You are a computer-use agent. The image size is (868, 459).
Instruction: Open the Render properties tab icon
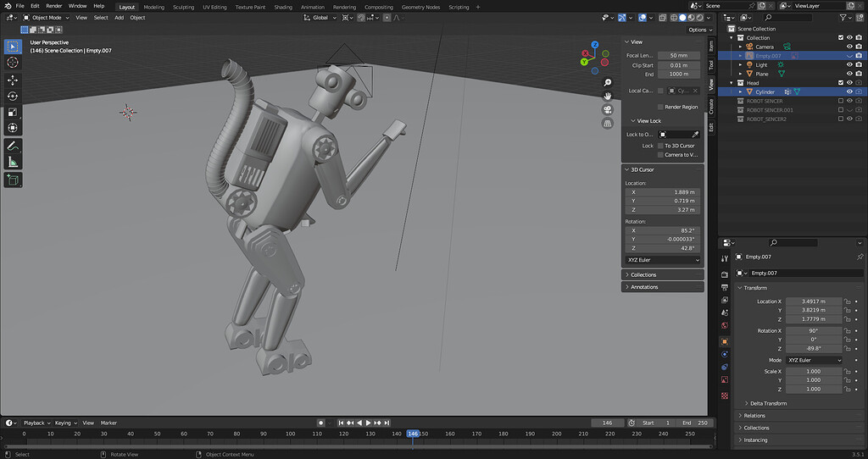point(725,274)
